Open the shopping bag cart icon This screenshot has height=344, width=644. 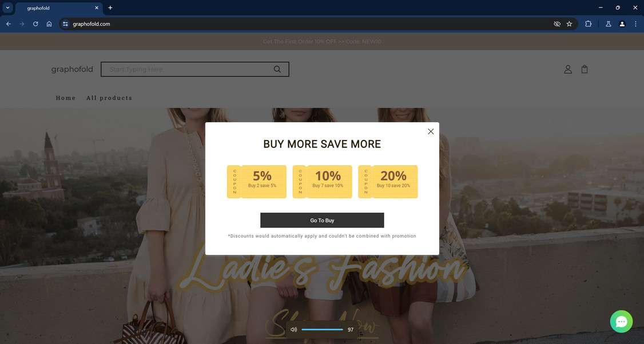point(585,69)
